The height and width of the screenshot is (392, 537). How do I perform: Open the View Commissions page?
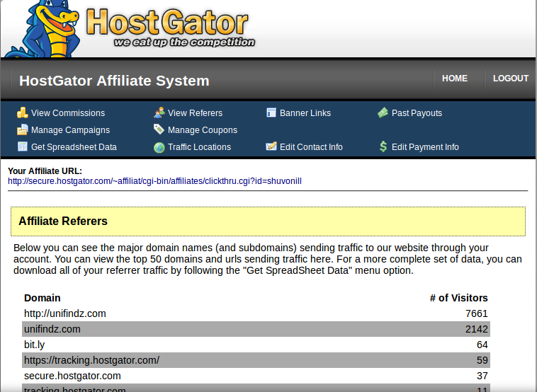(68, 113)
